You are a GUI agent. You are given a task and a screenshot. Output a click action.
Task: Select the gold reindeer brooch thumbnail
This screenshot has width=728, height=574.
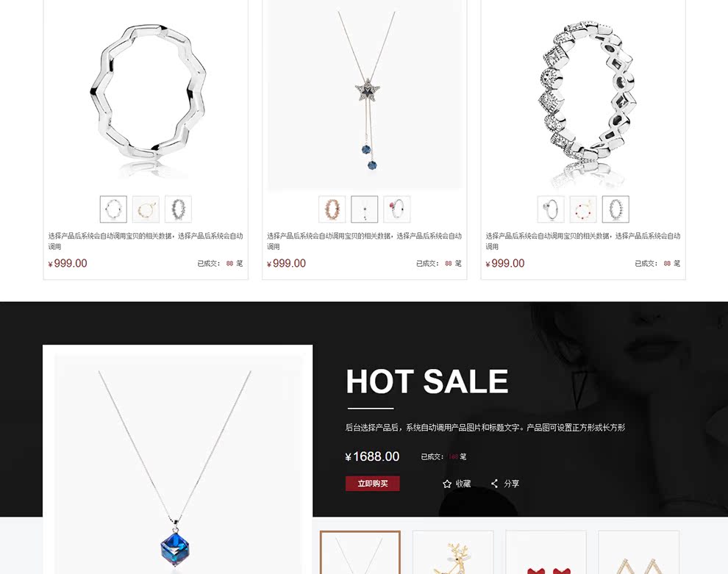(453, 552)
